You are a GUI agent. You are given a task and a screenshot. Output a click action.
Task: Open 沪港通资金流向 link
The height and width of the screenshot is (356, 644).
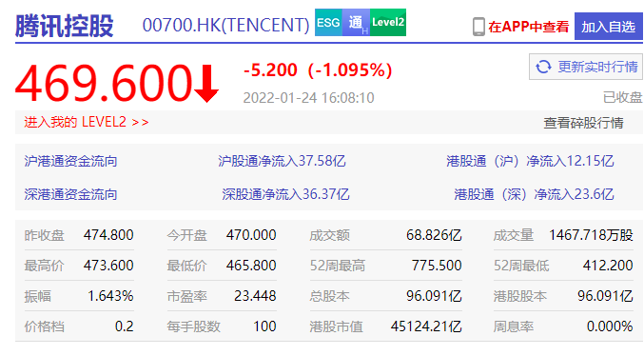click(x=70, y=161)
